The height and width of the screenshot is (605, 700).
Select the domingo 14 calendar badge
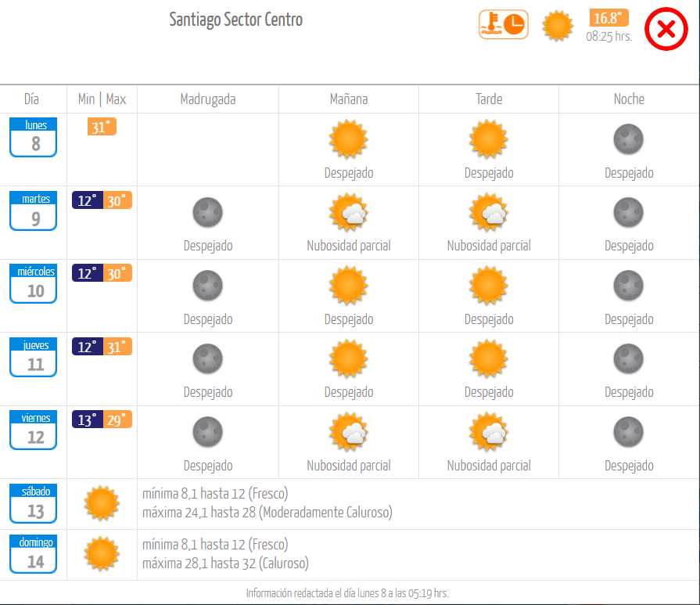[34, 554]
